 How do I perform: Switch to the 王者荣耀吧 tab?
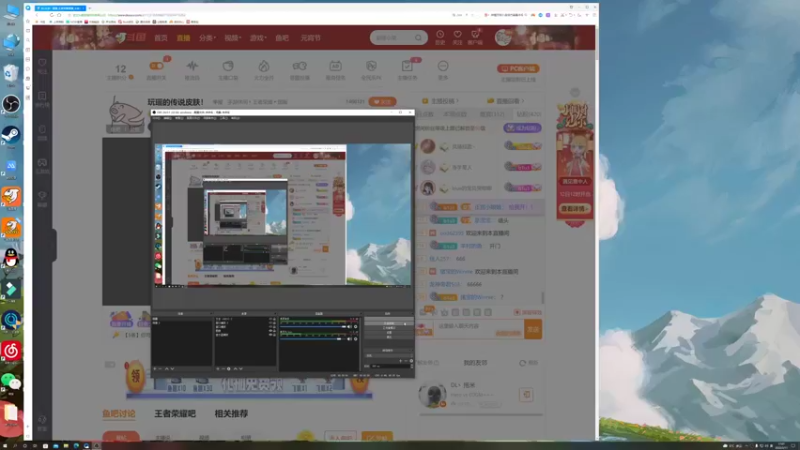click(175, 414)
